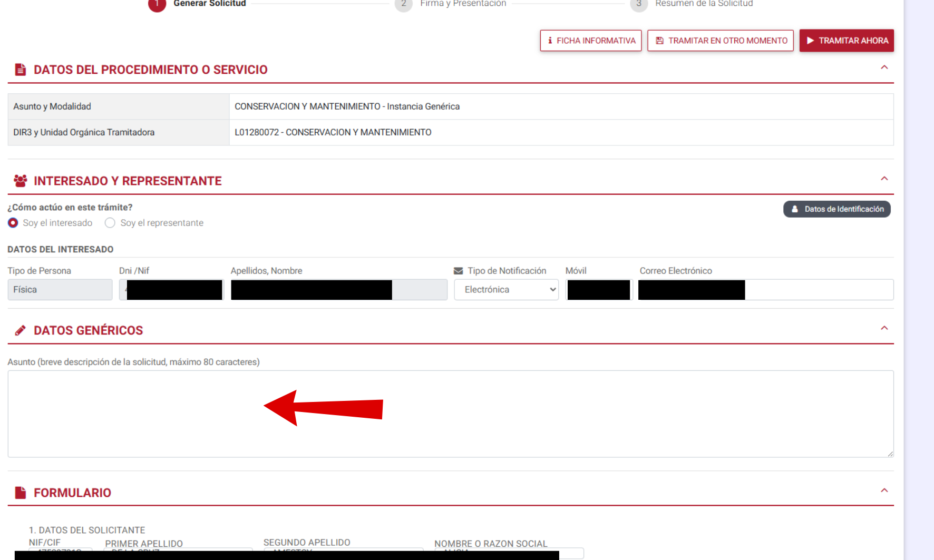
Task: Click the info icon in Ficha Informativa
Action: pos(550,41)
